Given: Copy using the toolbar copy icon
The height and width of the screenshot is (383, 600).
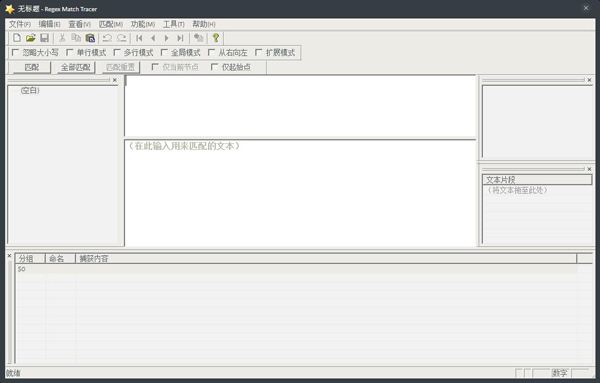Looking at the screenshot, I should [76, 38].
